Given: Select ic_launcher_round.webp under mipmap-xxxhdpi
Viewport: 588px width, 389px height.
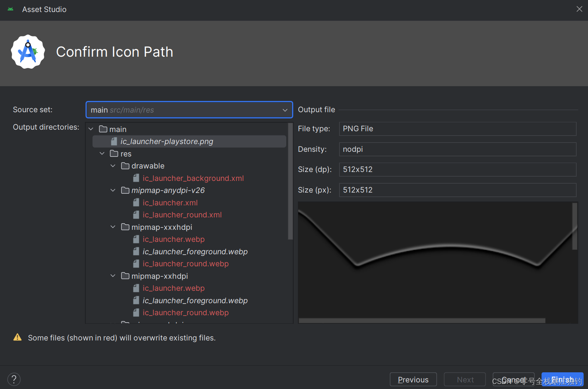Looking at the screenshot, I should [x=185, y=264].
